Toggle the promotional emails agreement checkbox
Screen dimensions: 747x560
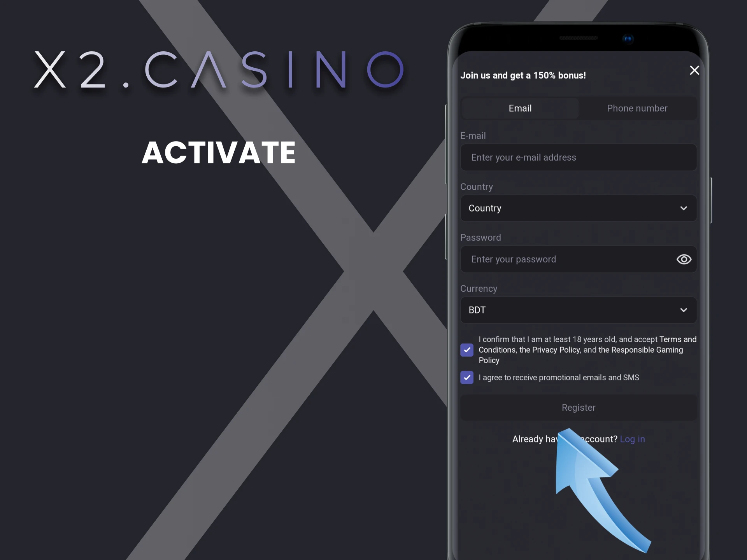(x=467, y=377)
